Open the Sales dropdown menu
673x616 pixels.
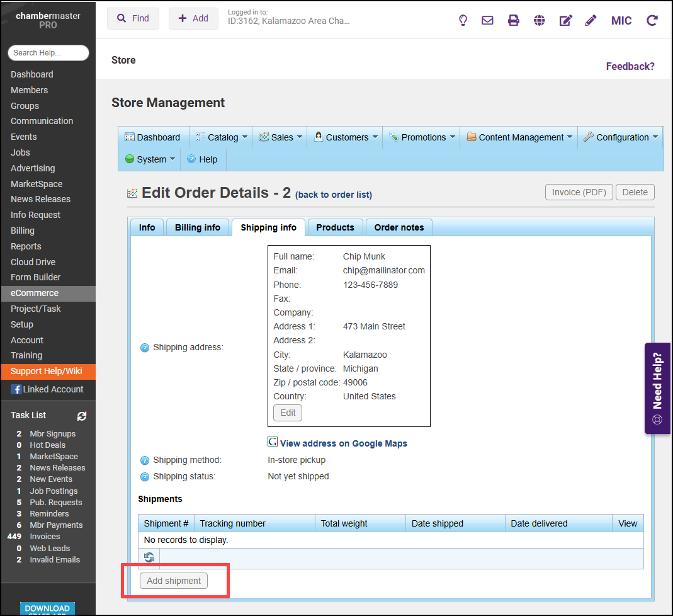tap(281, 137)
